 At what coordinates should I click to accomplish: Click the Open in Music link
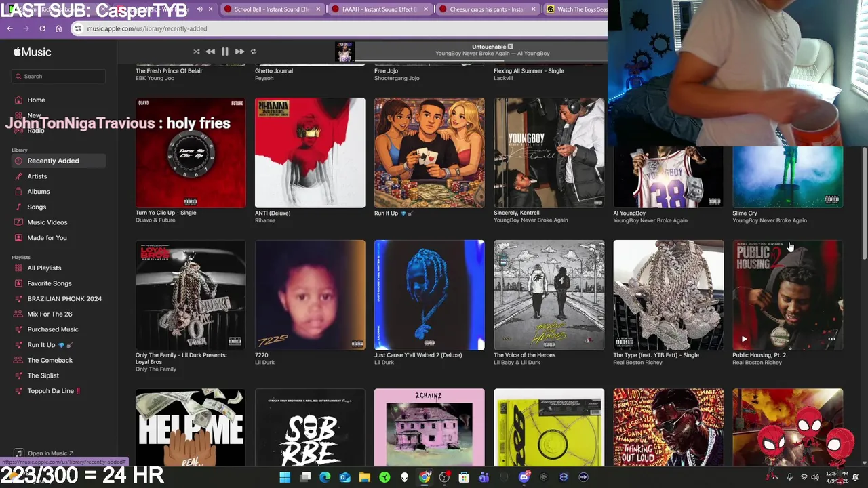pyautogui.click(x=45, y=453)
